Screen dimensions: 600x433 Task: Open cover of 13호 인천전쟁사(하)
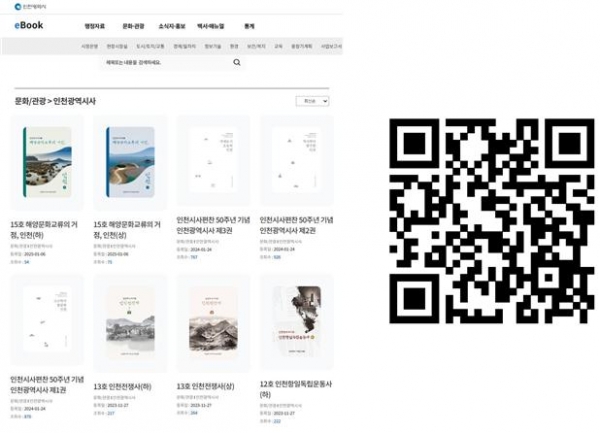130,323
